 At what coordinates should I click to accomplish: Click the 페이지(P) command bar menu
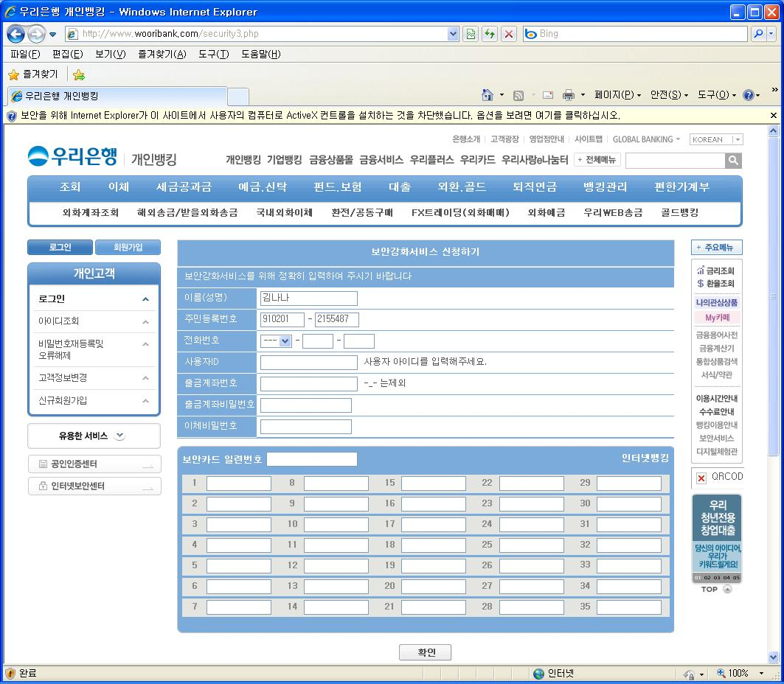coord(617,95)
